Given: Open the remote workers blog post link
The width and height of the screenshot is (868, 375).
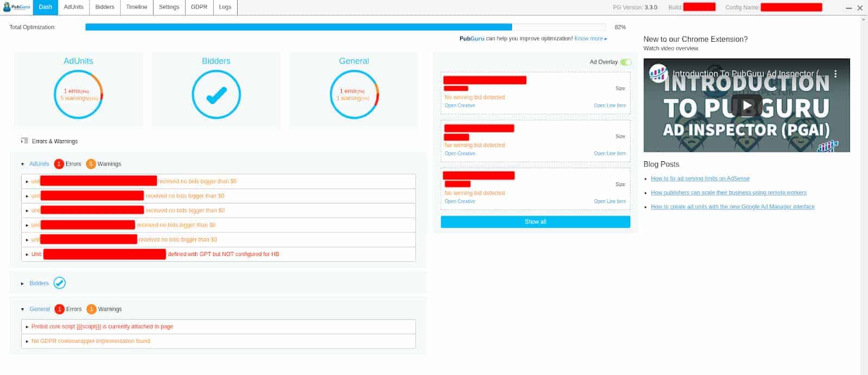Looking at the screenshot, I should 729,193.
